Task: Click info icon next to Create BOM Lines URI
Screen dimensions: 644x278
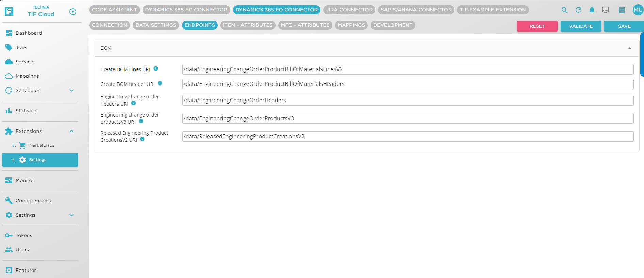Action: click(x=156, y=68)
